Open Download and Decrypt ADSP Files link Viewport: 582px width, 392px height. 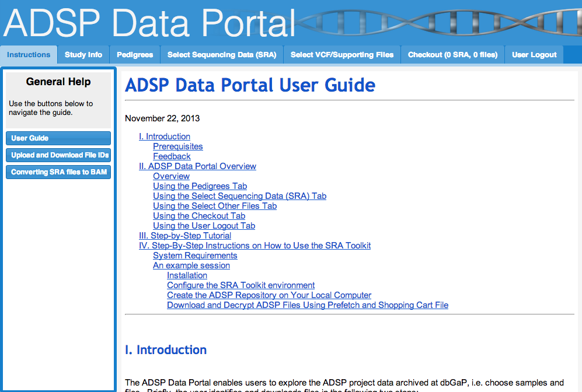point(308,305)
